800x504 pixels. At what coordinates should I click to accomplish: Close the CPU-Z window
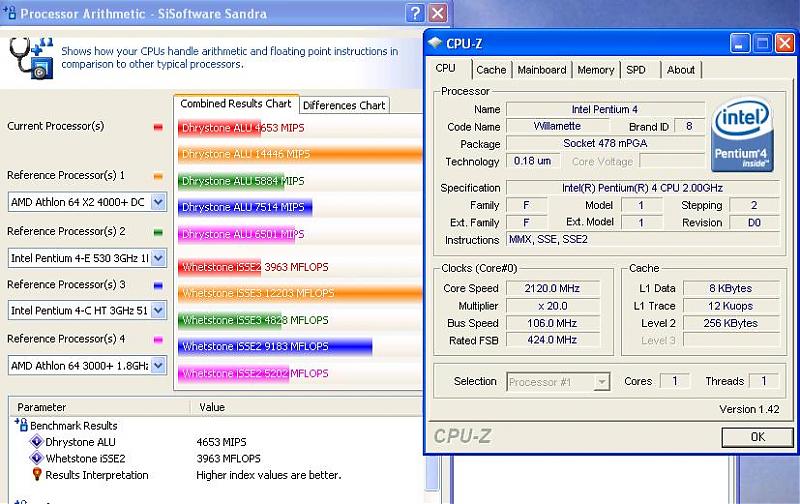click(785, 43)
